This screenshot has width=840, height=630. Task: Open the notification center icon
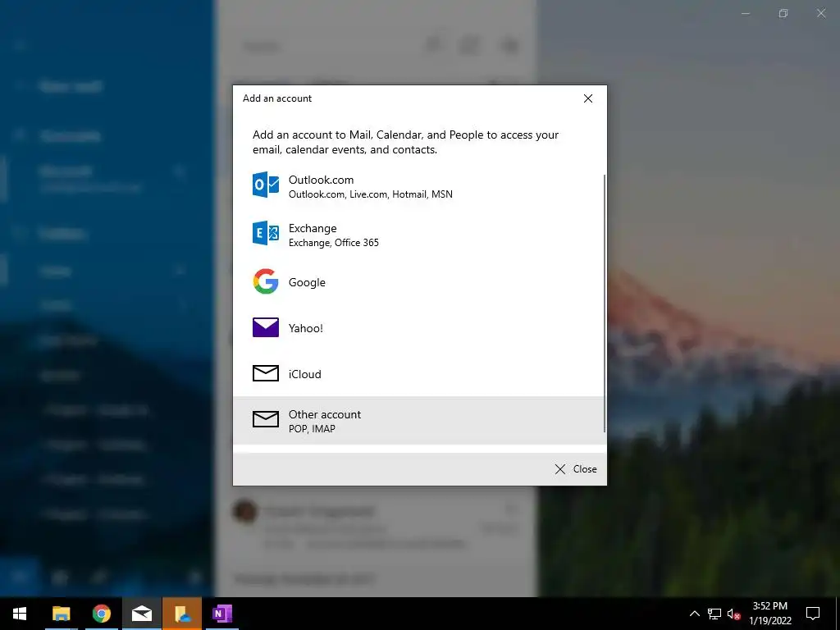[813, 614]
